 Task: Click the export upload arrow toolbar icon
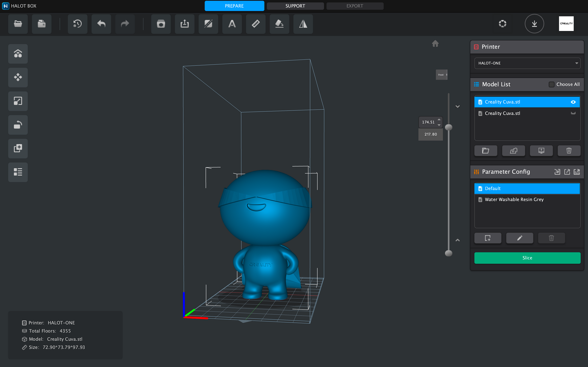185,24
